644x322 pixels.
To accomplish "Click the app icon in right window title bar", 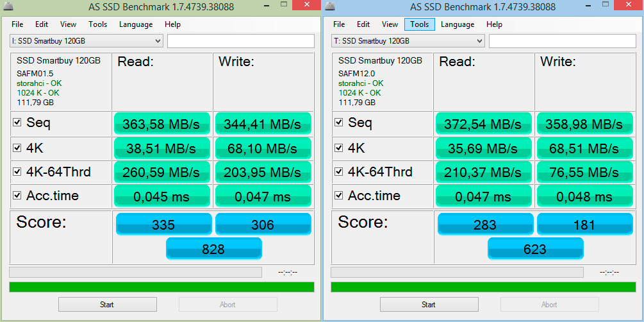I will tap(330, 6).
